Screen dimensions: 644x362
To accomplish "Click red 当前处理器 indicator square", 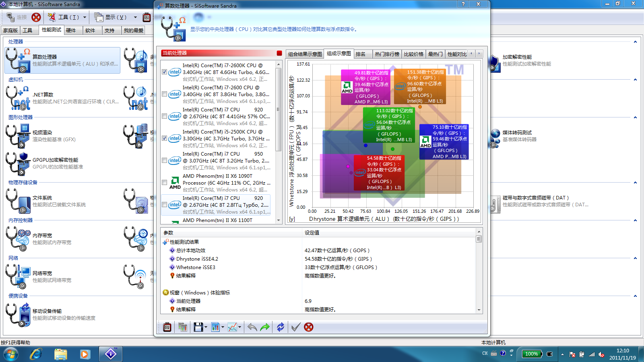I will pos(279,53).
